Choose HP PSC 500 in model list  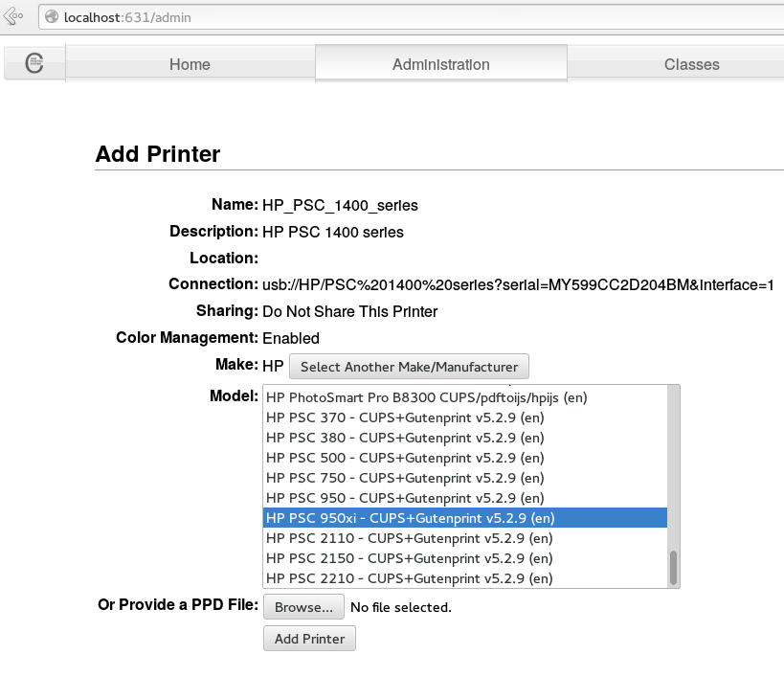coord(465,458)
